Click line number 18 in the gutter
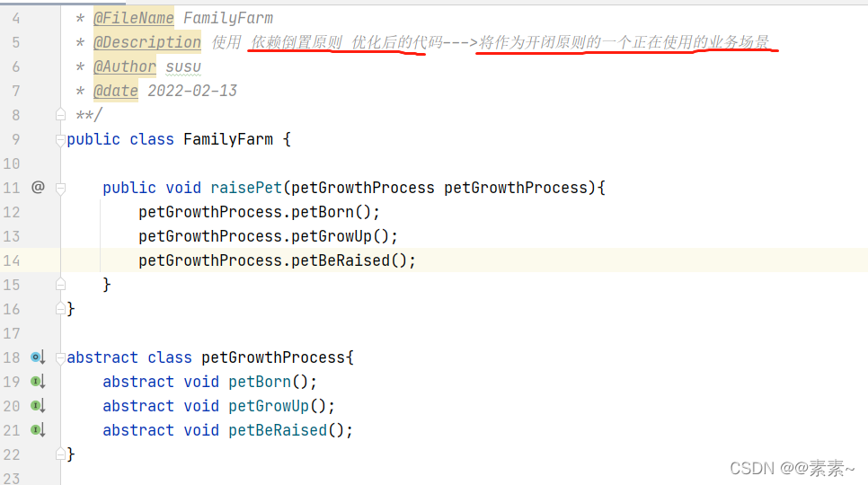This screenshot has height=485, width=868. point(12,357)
